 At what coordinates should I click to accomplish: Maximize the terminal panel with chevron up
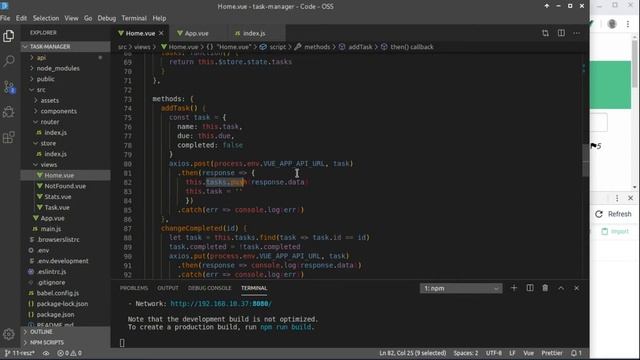(561, 288)
